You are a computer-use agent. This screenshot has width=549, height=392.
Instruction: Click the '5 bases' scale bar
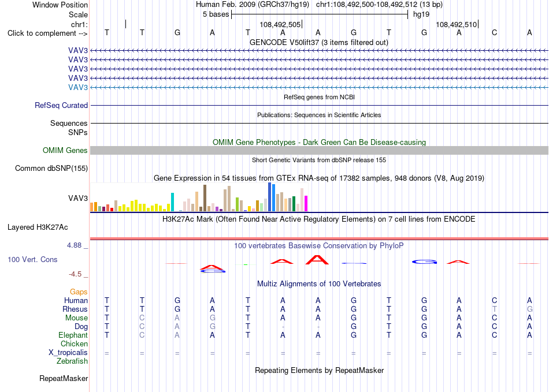pos(320,14)
